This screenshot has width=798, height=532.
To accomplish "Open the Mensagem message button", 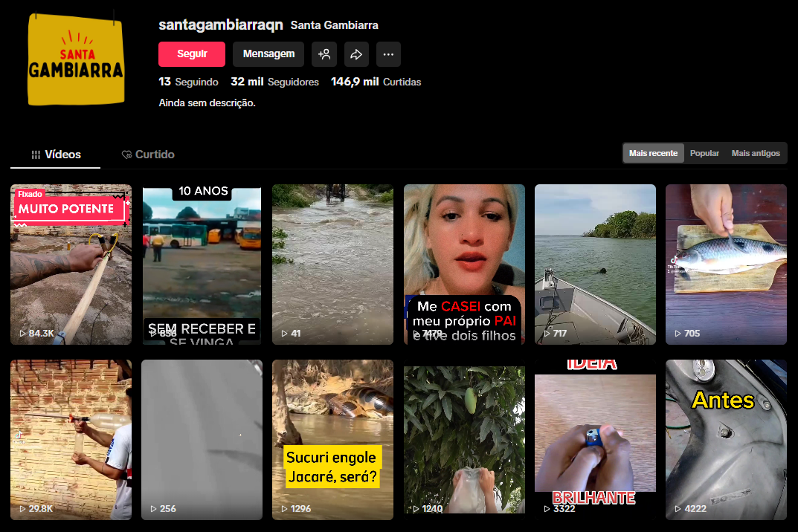I will (268, 54).
